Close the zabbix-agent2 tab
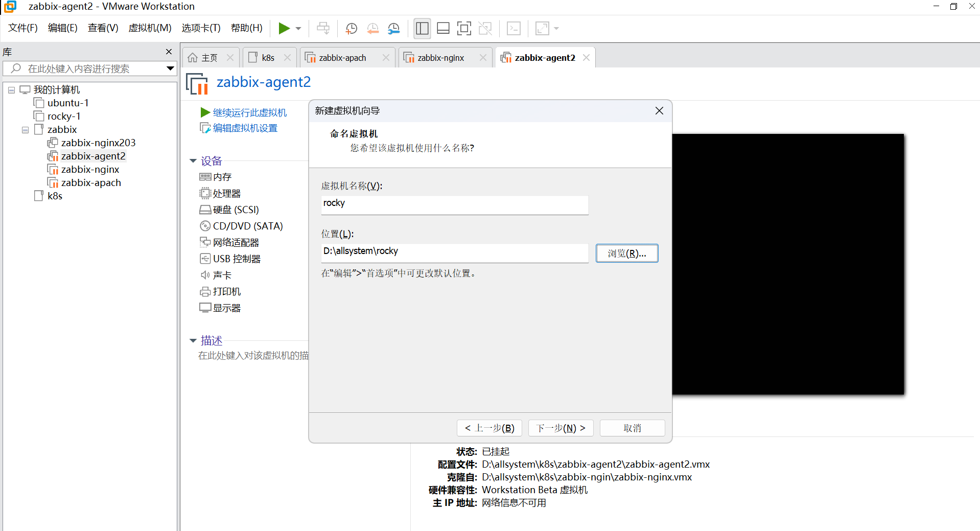Viewport: 980px width, 531px height. (x=587, y=58)
